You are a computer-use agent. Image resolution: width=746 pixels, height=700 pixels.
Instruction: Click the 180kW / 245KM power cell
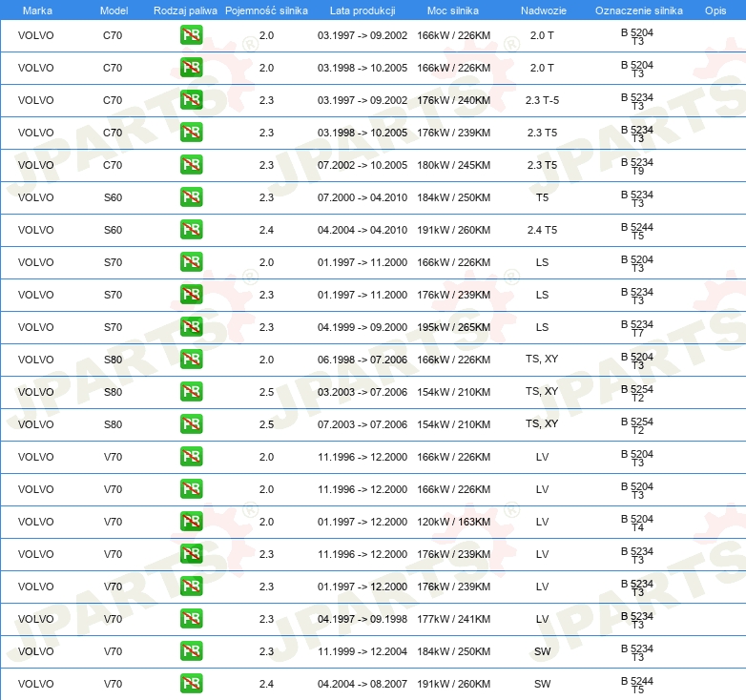453,165
